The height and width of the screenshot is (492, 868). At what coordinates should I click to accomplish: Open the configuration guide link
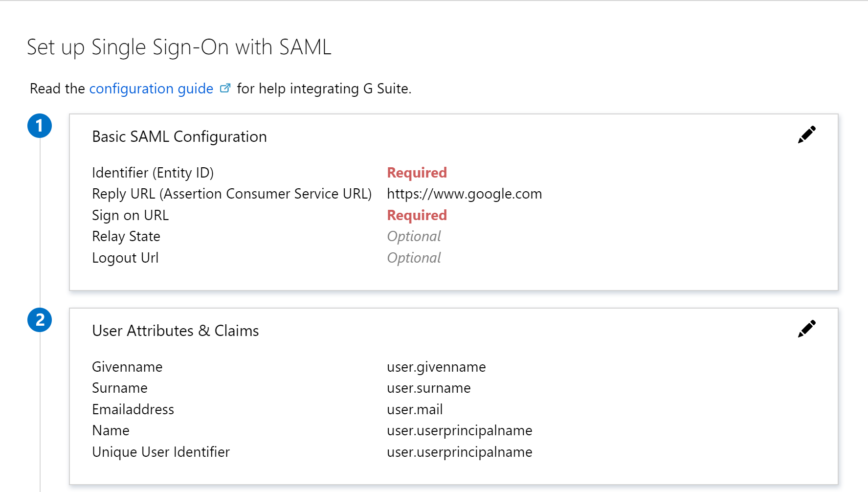pos(151,89)
